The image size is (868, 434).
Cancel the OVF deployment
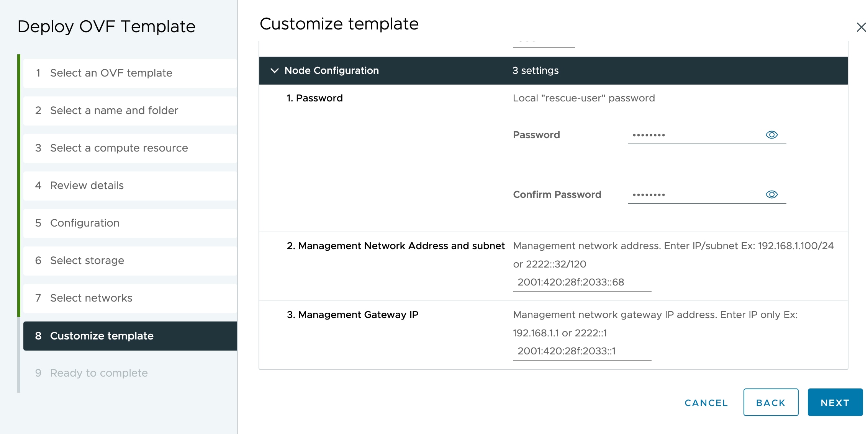tap(706, 403)
